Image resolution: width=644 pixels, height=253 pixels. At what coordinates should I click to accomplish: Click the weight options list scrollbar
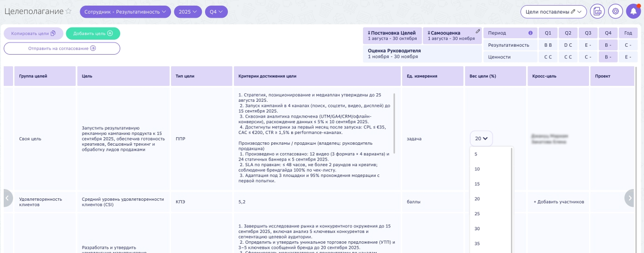coord(512,200)
